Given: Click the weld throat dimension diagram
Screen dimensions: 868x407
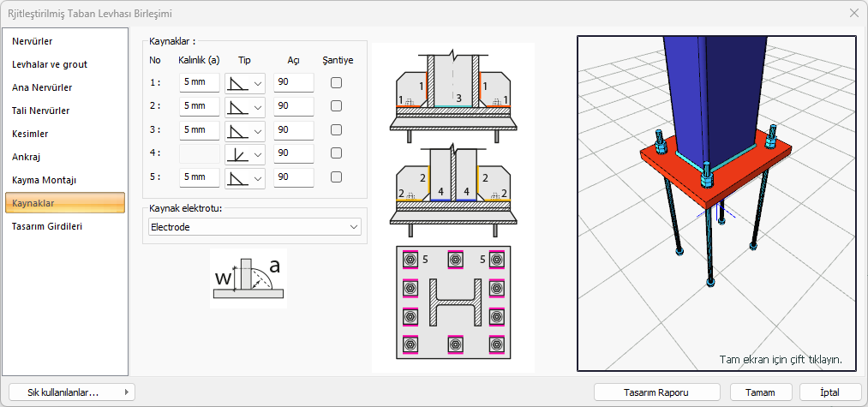Looking at the screenshot, I should (x=248, y=279).
